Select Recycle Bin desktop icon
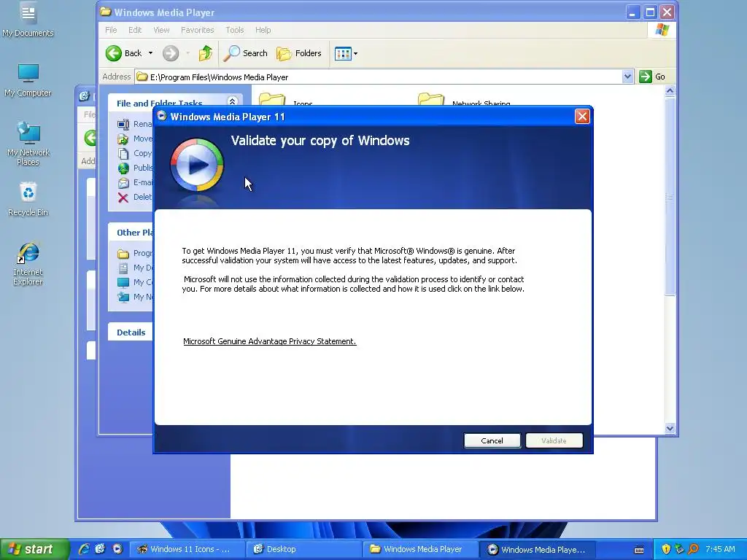 click(28, 199)
